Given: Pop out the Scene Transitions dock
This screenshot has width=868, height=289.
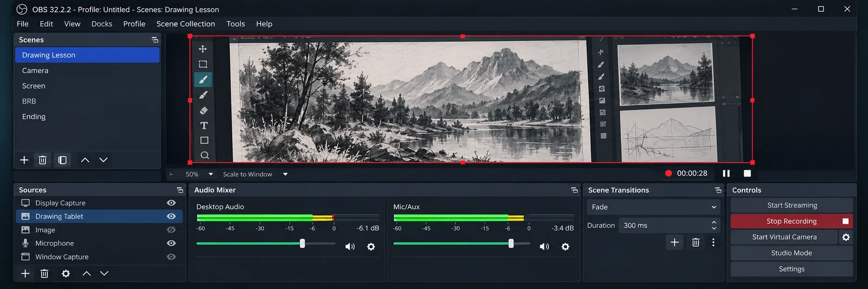Looking at the screenshot, I should coord(718,190).
